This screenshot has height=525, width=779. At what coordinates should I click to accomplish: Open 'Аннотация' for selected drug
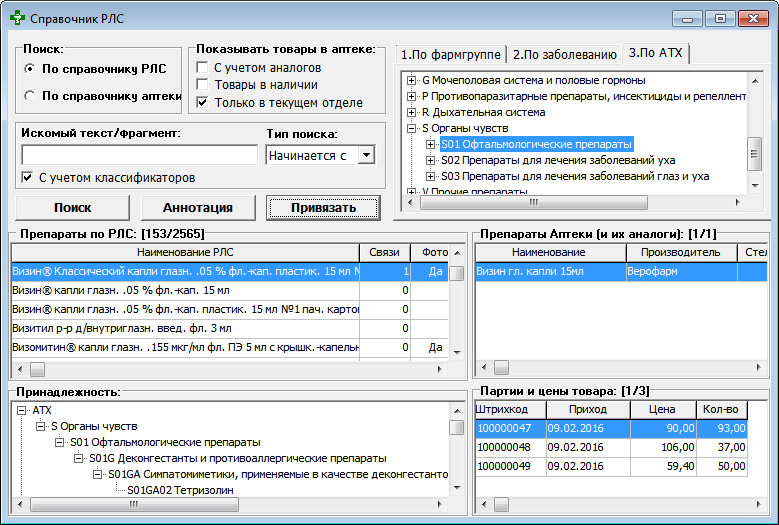[198, 207]
